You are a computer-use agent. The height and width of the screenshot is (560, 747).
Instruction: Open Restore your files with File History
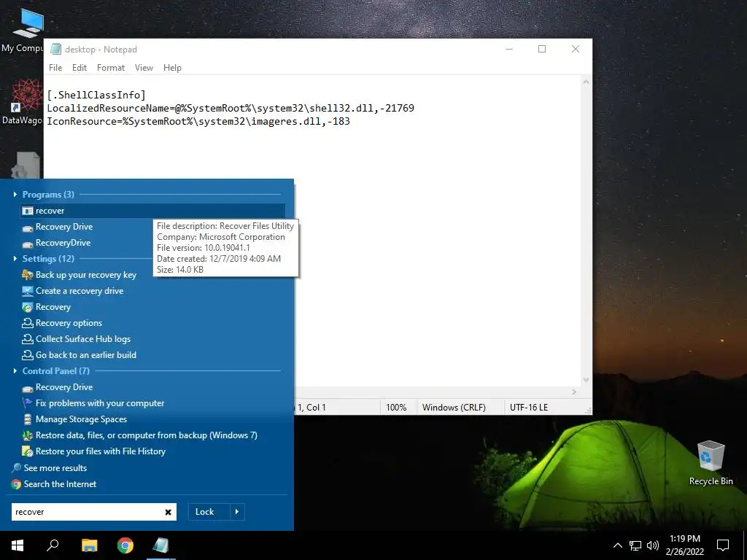click(x=94, y=451)
